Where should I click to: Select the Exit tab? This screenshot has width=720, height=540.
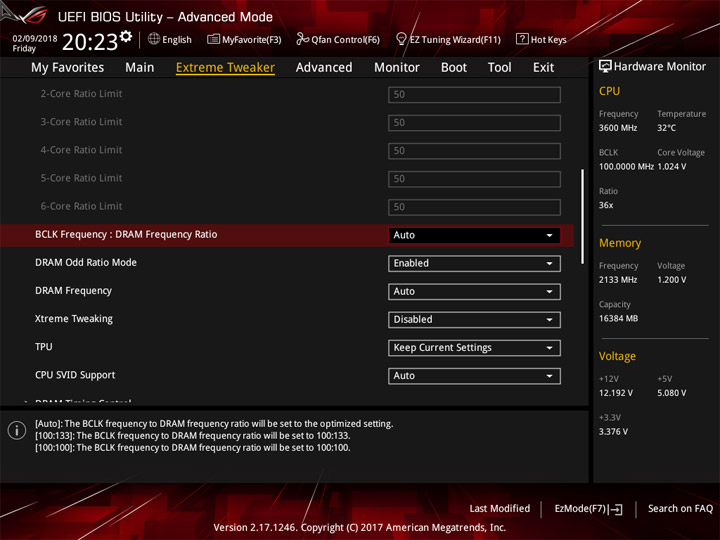click(543, 68)
